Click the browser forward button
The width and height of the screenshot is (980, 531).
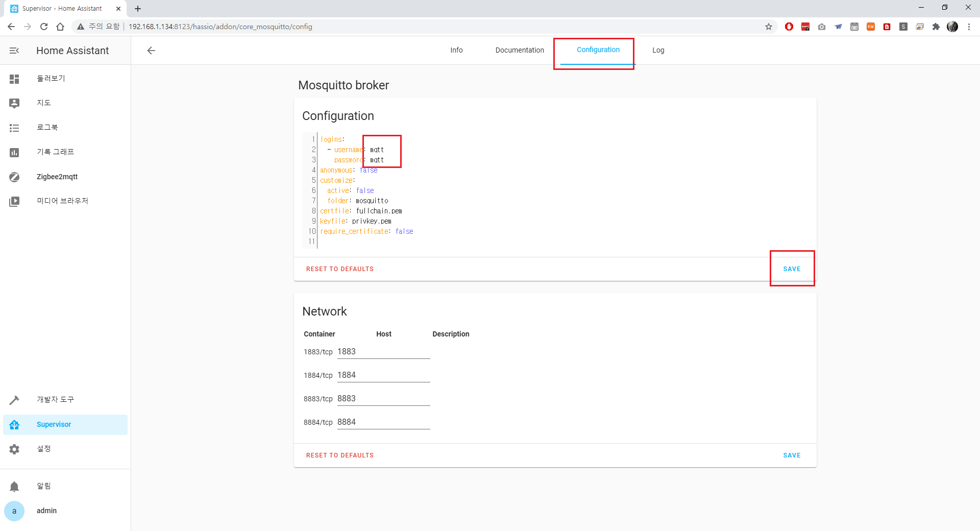click(28, 27)
